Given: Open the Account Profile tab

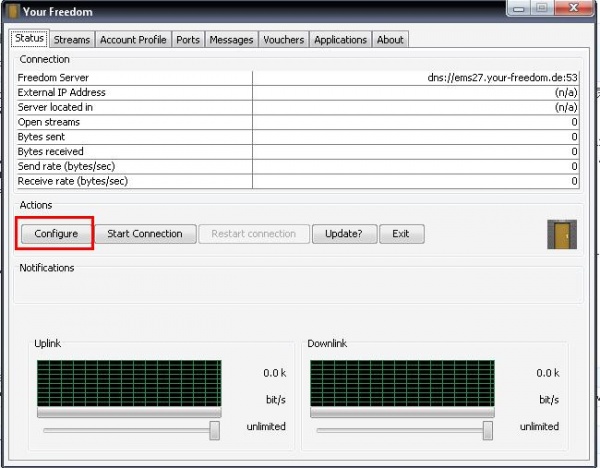Looking at the screenshot, I should tap(133, 39).
